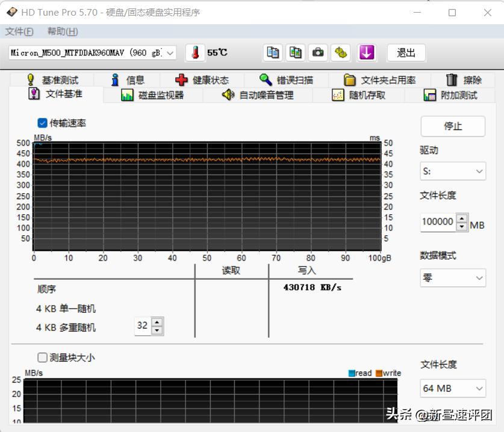Enable the 测量块大小 checkbox
This screenshot has width=504, height=432.
point(42,357)
